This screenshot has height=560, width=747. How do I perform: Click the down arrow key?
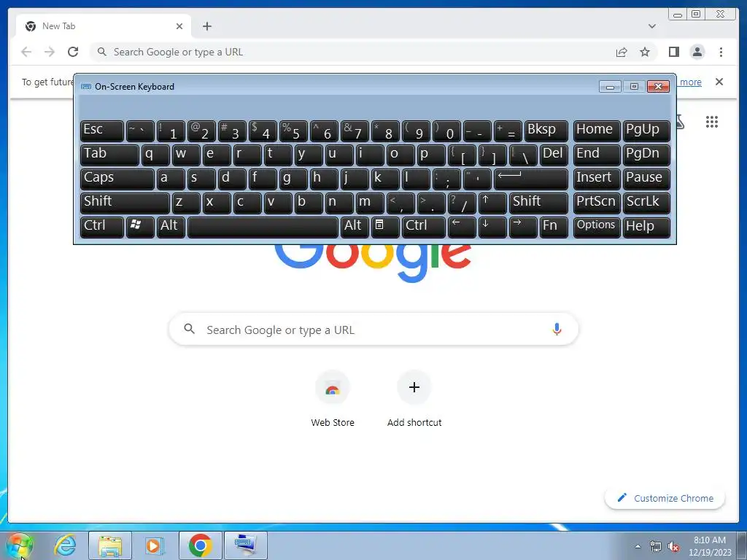point(492,227)
